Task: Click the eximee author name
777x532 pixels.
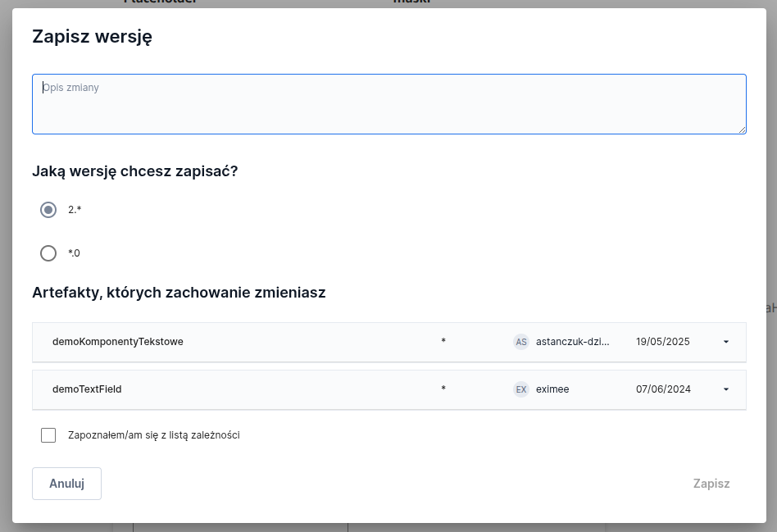Action: [552, 389]
